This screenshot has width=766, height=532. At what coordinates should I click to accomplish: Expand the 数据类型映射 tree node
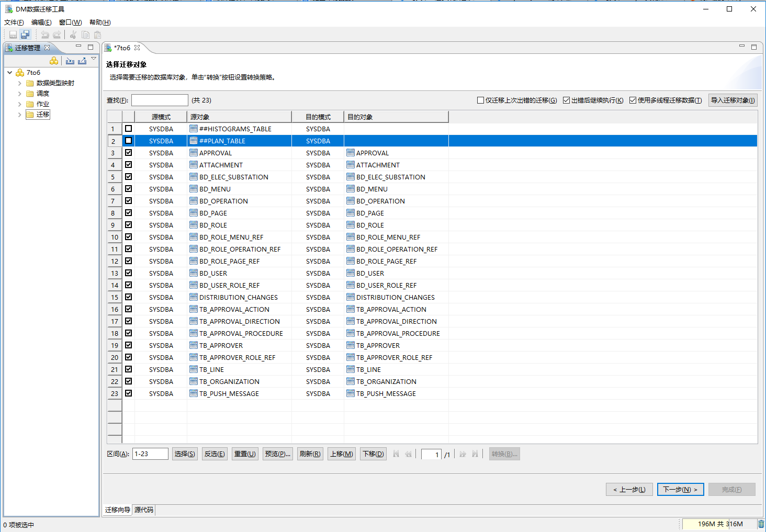(x=20, y=83)
